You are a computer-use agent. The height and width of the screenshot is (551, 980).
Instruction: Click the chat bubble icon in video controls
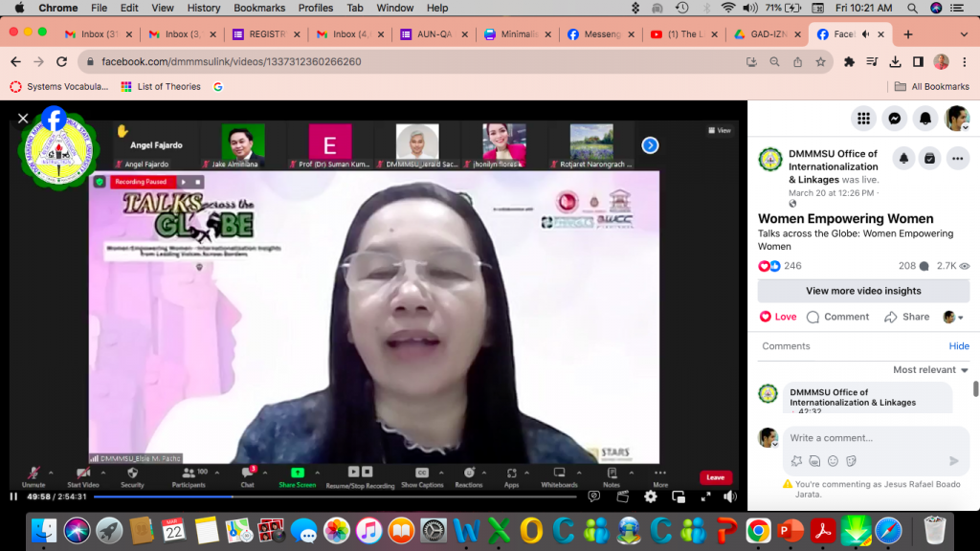593,496
